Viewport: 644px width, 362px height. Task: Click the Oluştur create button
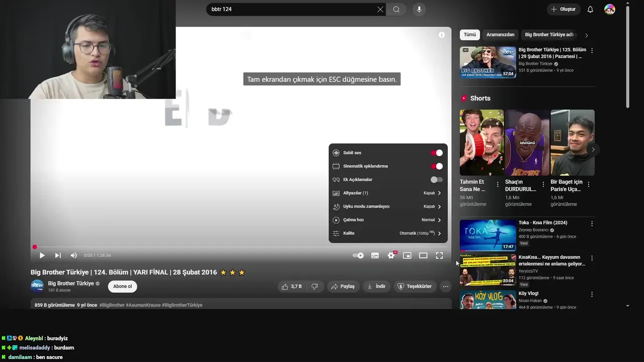coord(563,9)
